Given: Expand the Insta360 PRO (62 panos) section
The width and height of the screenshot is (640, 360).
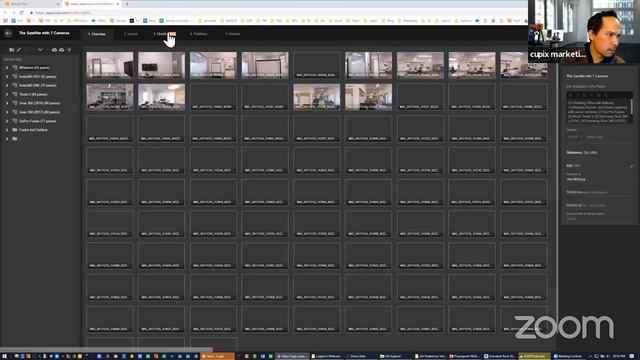Looking at the screenshot, I should [x=7, y=76].
